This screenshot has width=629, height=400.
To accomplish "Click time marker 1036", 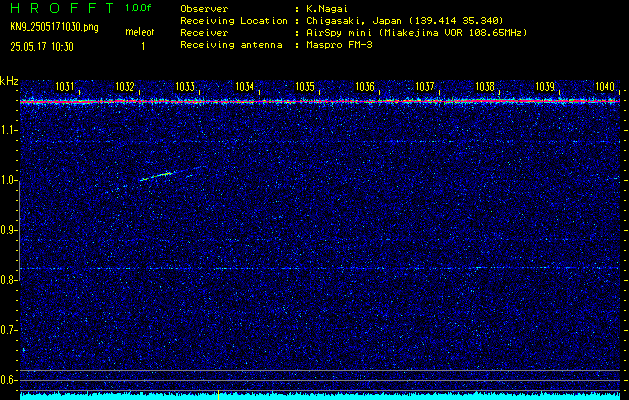I will (365, 86).
